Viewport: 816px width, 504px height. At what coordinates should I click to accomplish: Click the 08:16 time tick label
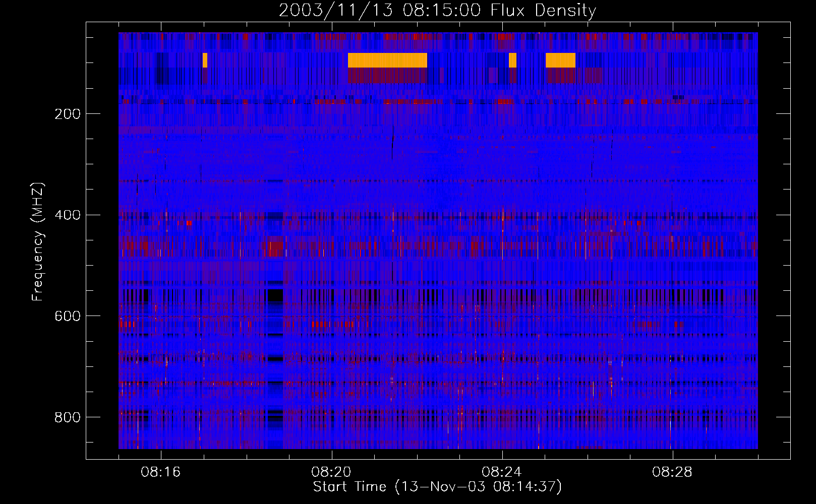[x=161, y=472]
